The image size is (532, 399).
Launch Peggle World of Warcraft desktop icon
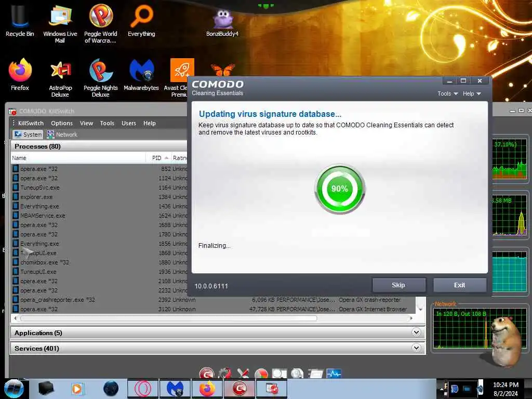pos(100,23)
